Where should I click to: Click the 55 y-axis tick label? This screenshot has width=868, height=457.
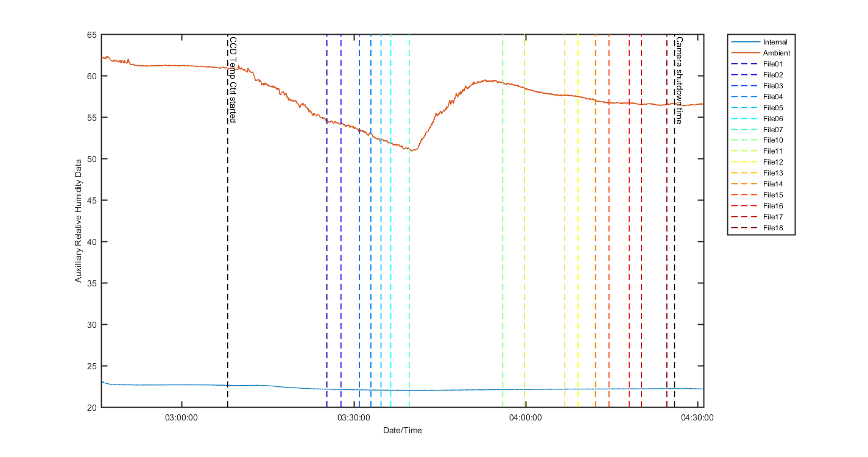92,118
